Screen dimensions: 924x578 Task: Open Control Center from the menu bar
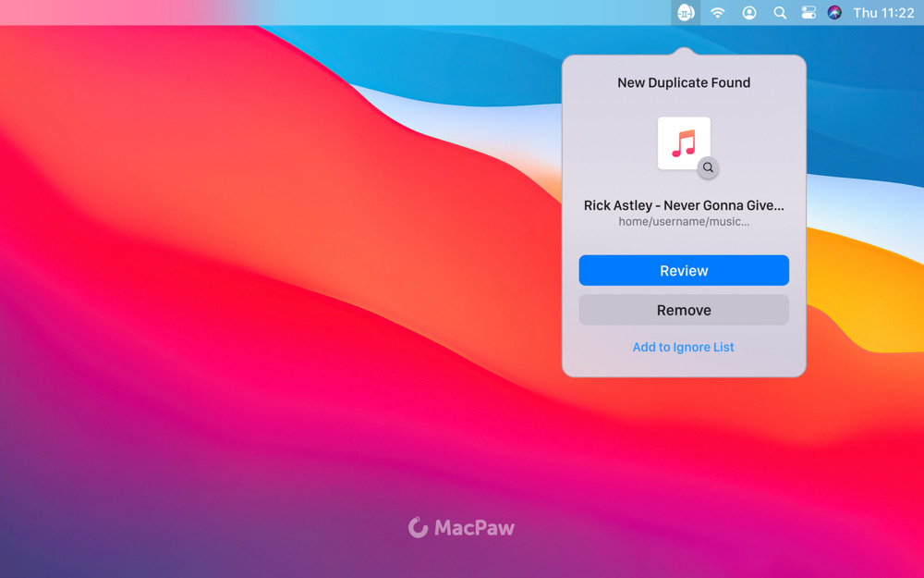(x=808, y=13)
